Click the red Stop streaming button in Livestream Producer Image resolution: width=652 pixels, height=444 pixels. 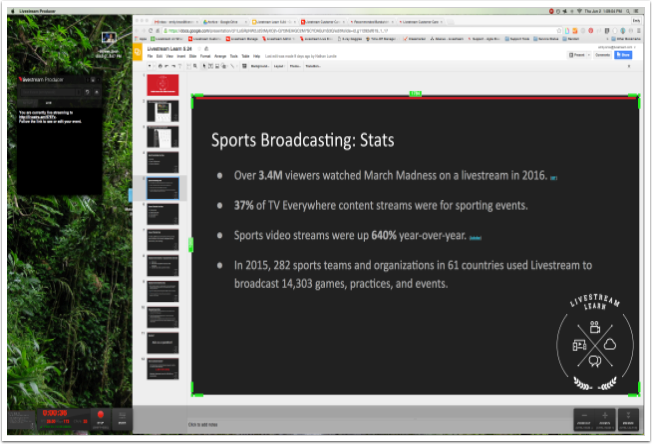pos(100,417)
